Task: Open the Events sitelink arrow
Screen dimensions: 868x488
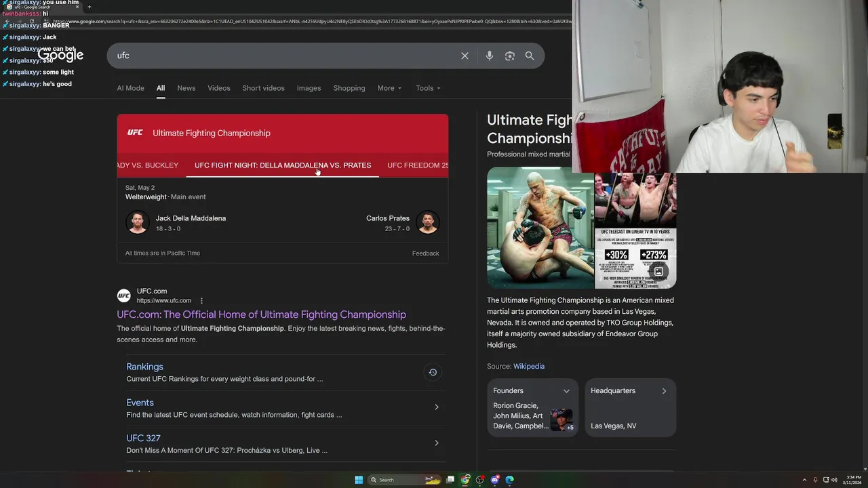Action: (436, 407)
